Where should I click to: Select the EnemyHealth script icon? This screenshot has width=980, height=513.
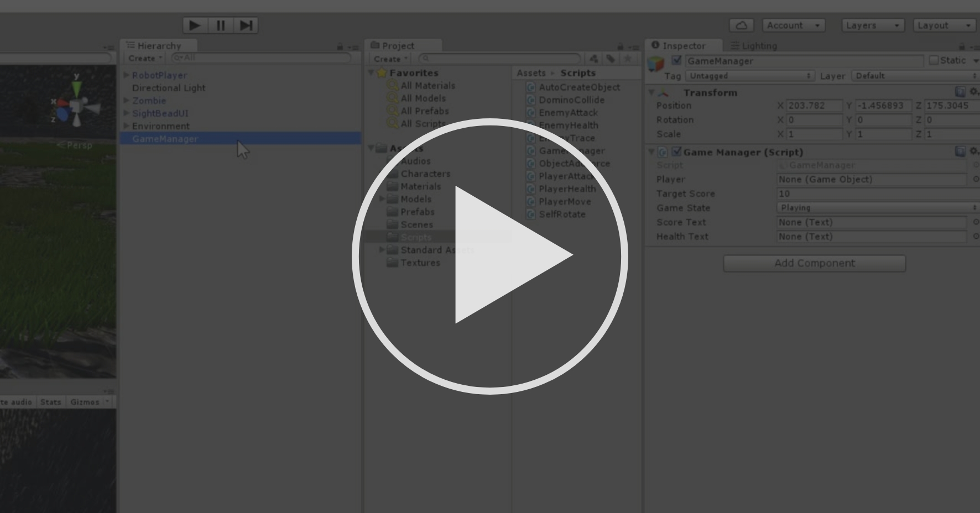(530, 125)
